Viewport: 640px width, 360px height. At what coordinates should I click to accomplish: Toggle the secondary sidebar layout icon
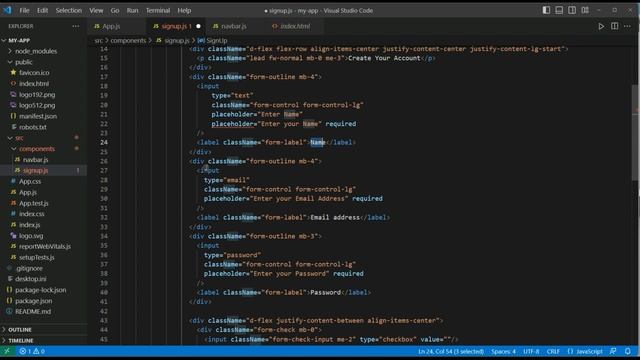point(572,10)
